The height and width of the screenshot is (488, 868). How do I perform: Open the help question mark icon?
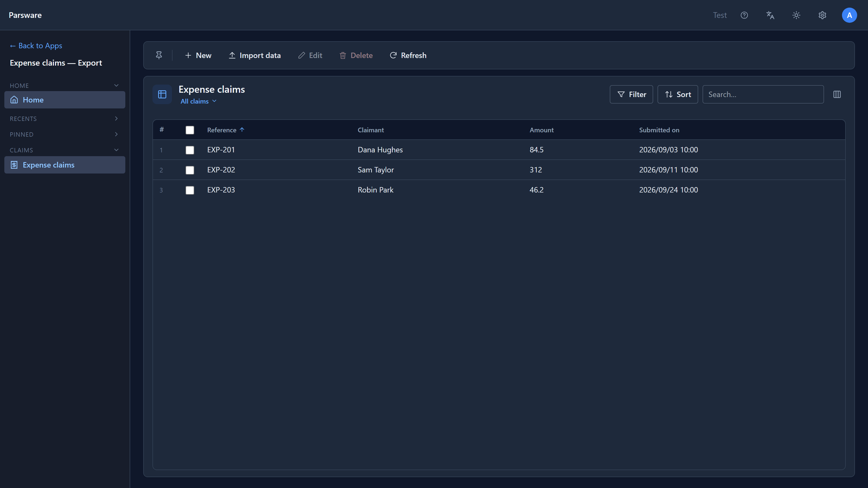coord(744,15)
